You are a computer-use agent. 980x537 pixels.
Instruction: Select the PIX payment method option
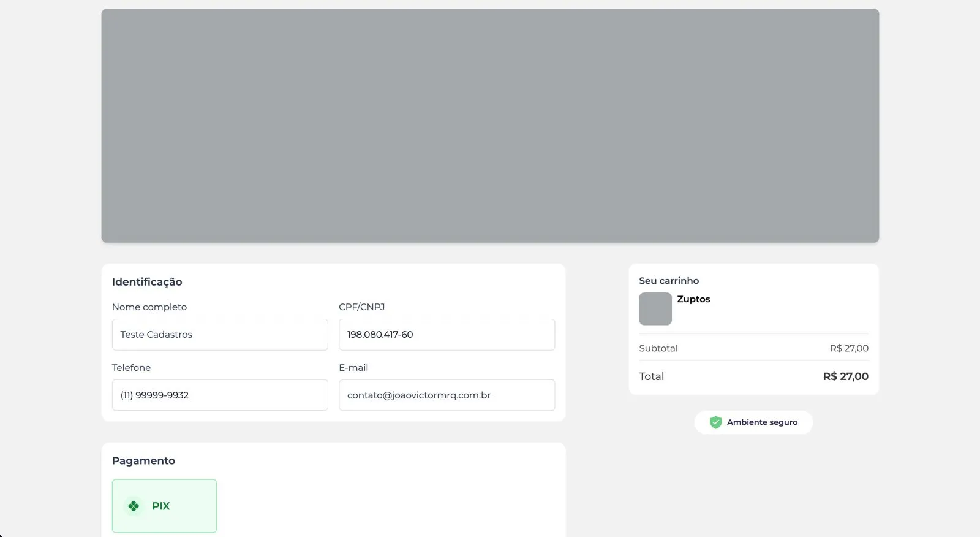pos(164,506)
